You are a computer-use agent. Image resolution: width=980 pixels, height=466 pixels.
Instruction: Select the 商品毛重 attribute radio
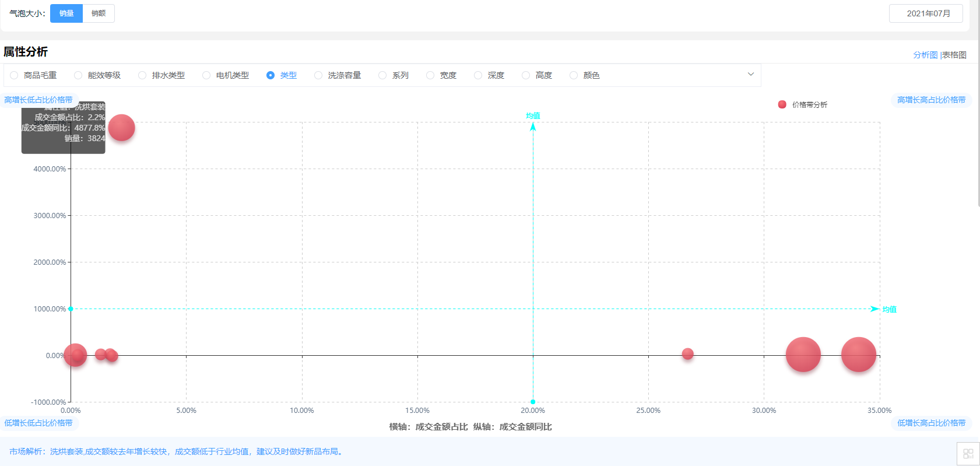(x=14, y=75)
